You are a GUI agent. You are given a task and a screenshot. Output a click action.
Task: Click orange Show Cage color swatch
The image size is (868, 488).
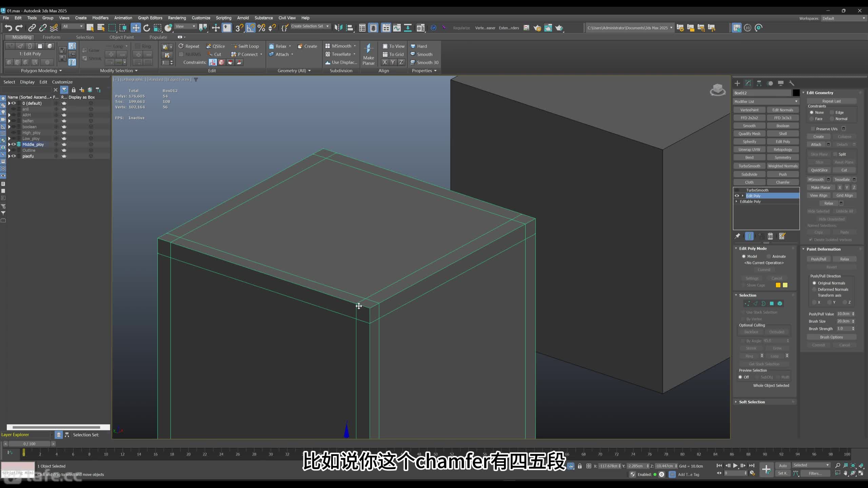click(x=778, y=285)
